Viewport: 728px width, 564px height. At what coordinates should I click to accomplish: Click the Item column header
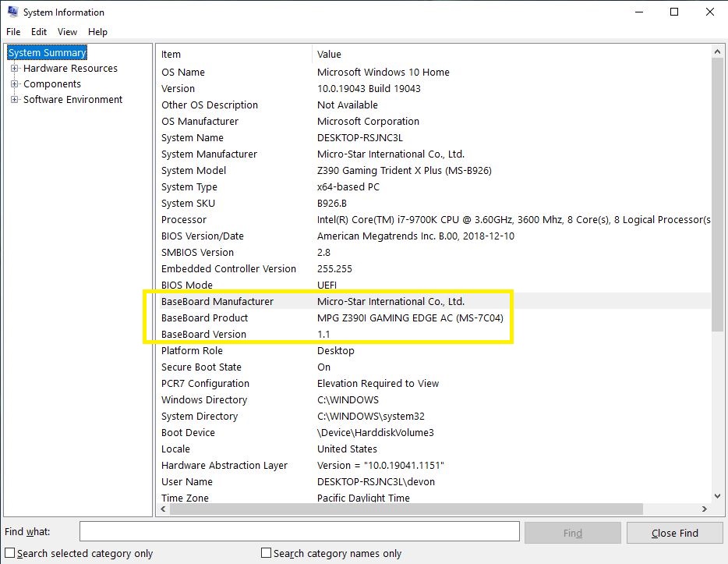point(234,55)
